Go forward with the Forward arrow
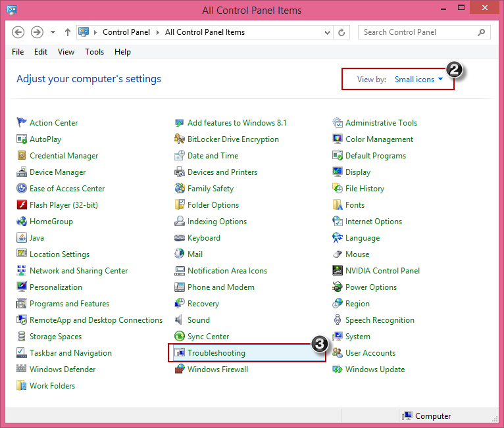Image resolution: width=504 pixels, height=428 pixels. [37, 32]
